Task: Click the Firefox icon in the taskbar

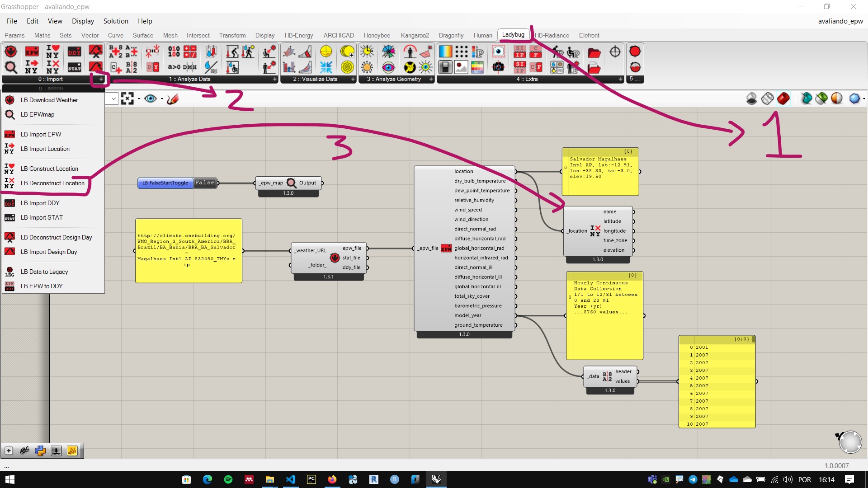Action: click(x=332, y=479)
